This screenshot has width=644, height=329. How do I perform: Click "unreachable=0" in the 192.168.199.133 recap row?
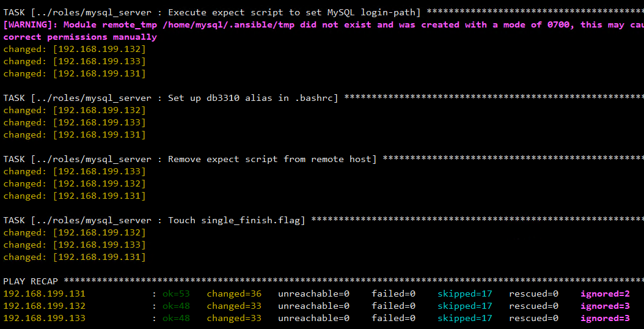pos(313,318)
